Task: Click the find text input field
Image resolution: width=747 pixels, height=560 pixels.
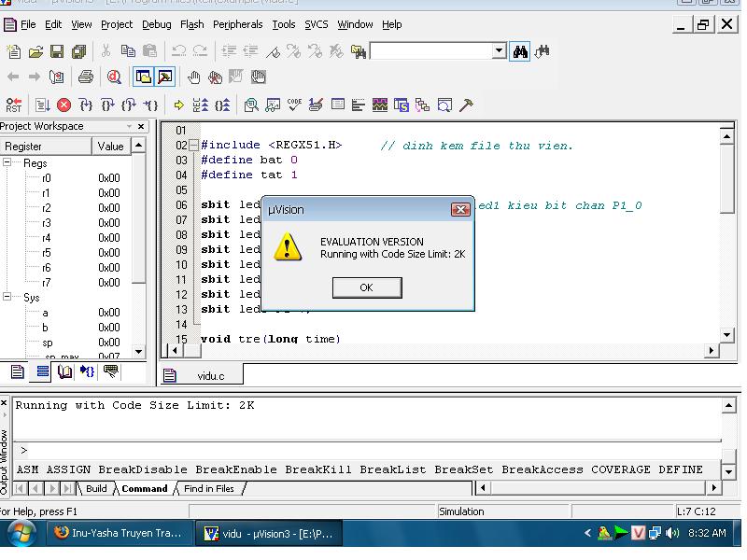Action: tap(431, 50)
